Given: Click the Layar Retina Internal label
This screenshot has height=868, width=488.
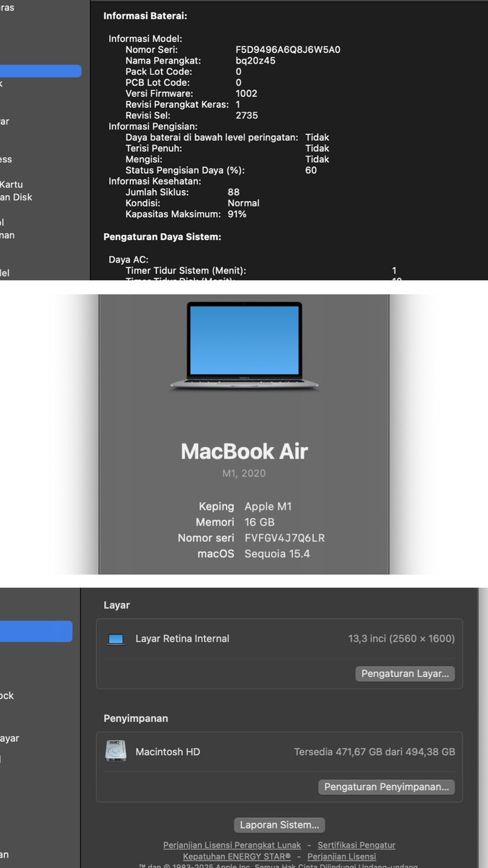Looking at the screenshot, I should [x=182, y=639].
